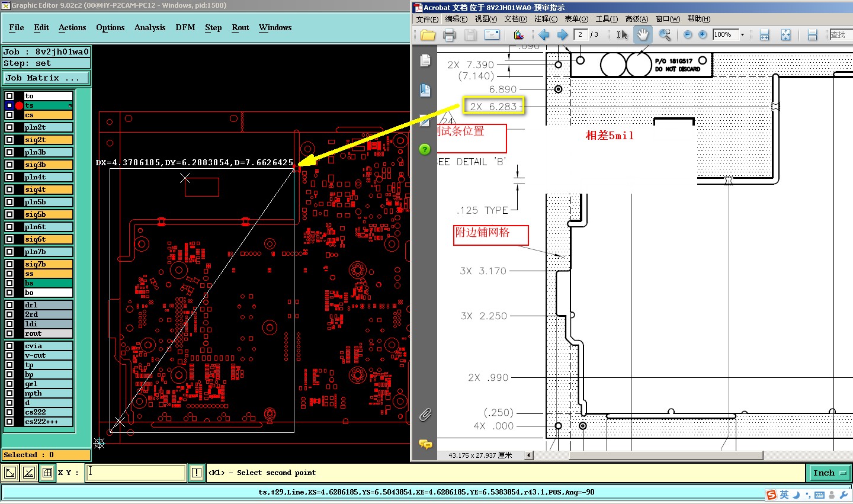Open File menu in Graphic Editor
853x504 pixels.
tap(17, 27)
